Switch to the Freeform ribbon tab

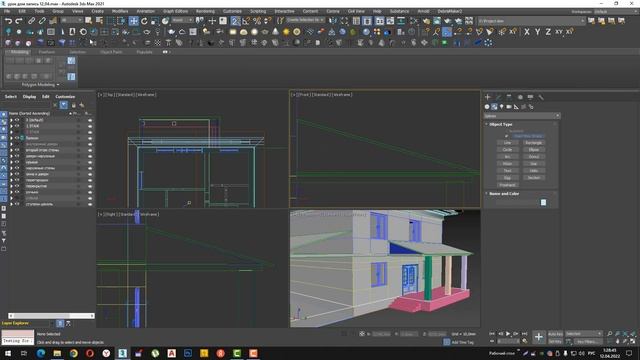pyautogui.click(x=47, y=52)
